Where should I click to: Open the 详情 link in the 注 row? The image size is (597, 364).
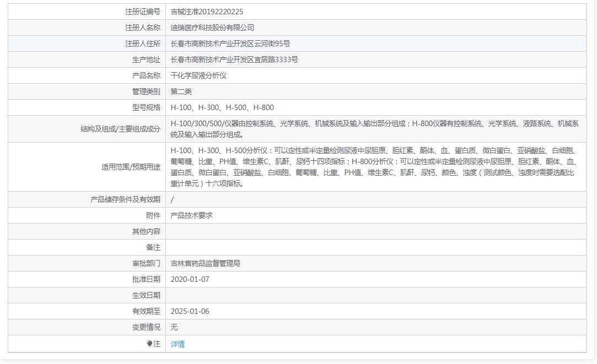point(178,344)
